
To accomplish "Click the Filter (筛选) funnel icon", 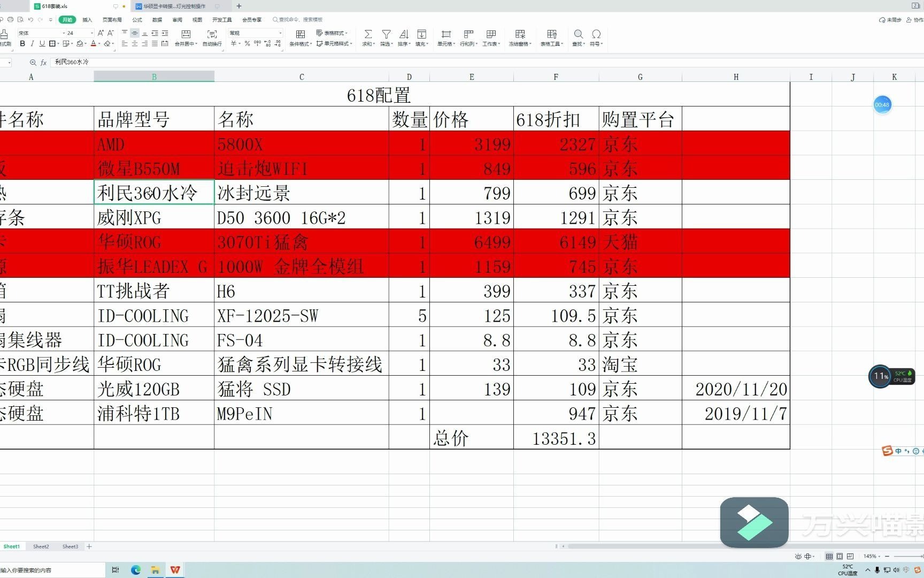I will (386, 34).
